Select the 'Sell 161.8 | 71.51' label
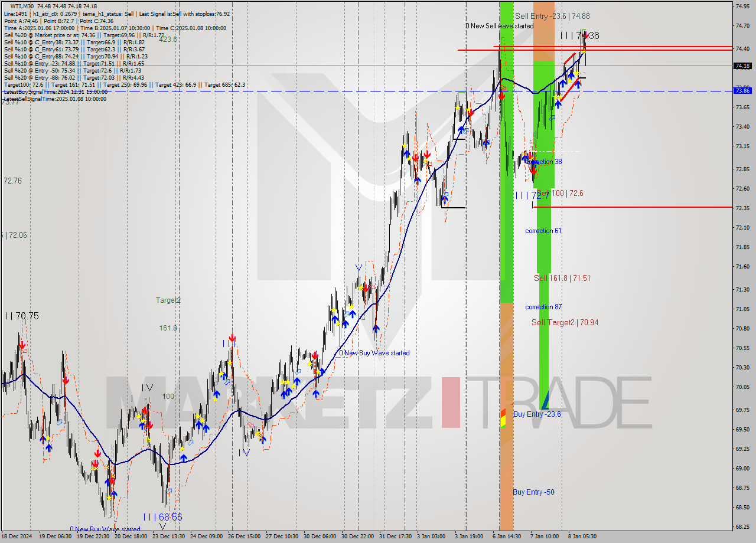756x543 pixels. (562, 278)
